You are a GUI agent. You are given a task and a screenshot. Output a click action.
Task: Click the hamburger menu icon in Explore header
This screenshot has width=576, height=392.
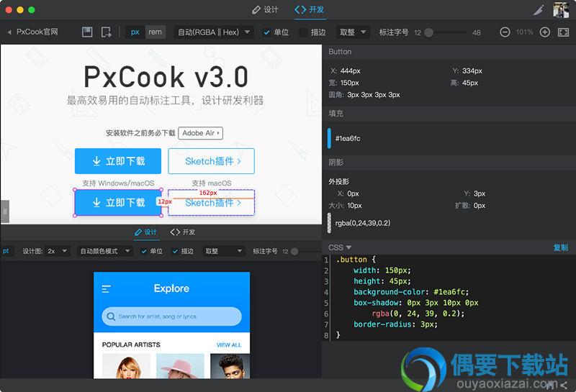[106, 289]
